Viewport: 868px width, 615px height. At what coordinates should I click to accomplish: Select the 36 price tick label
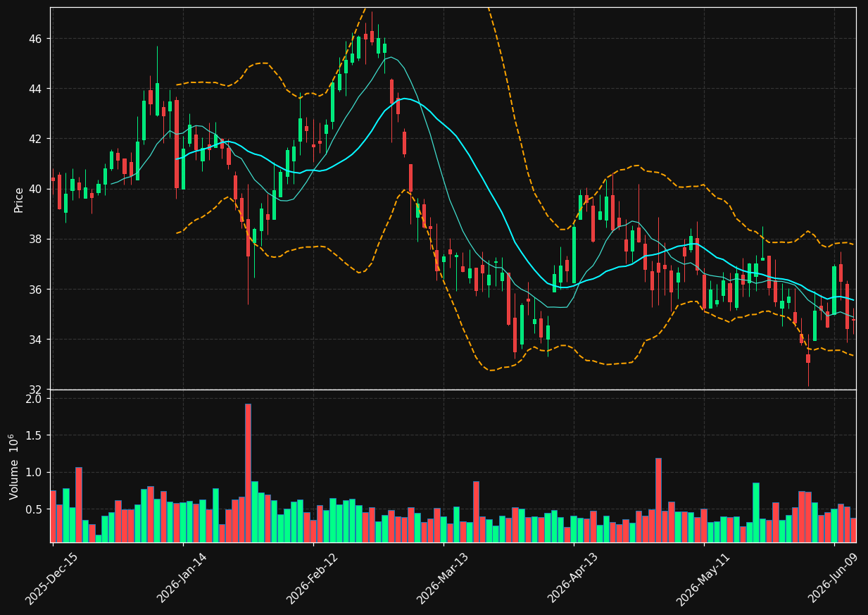point(34,290)
